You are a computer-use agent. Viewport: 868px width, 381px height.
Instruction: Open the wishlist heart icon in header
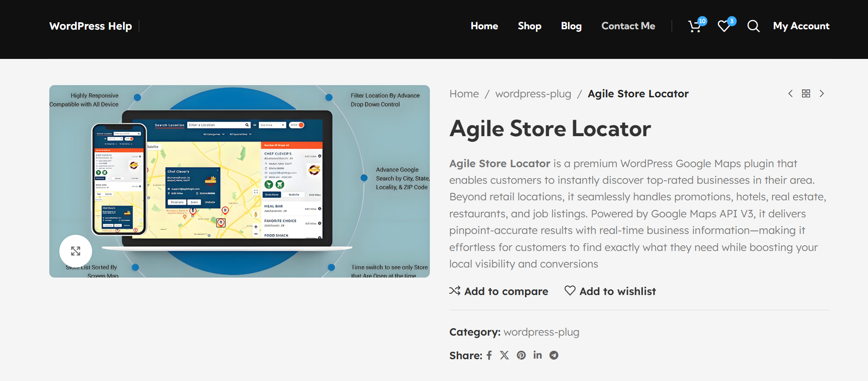click(724, 26)
